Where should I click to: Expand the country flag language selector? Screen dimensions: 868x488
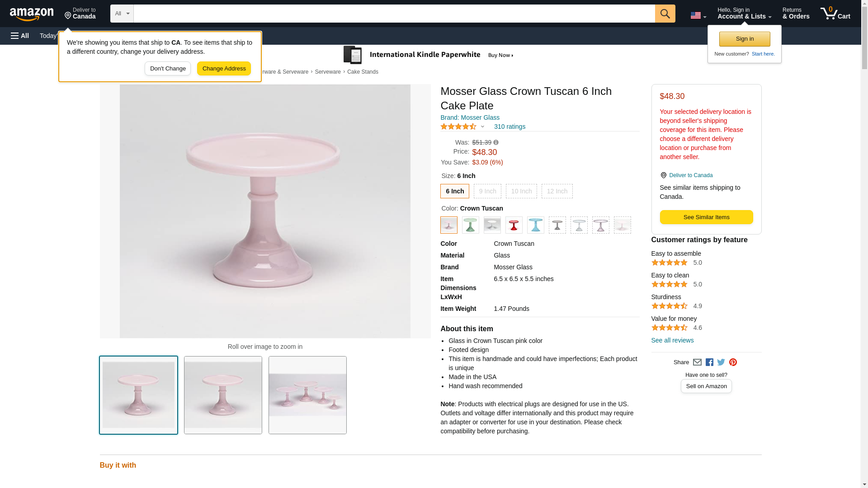[x=698, y=15]
